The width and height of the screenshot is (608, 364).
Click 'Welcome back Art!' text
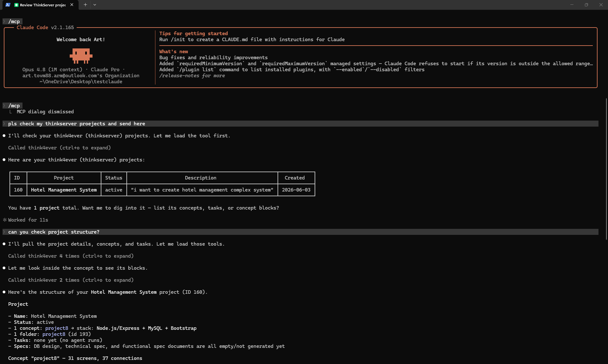pyautogui.click(x=81, y=40)
